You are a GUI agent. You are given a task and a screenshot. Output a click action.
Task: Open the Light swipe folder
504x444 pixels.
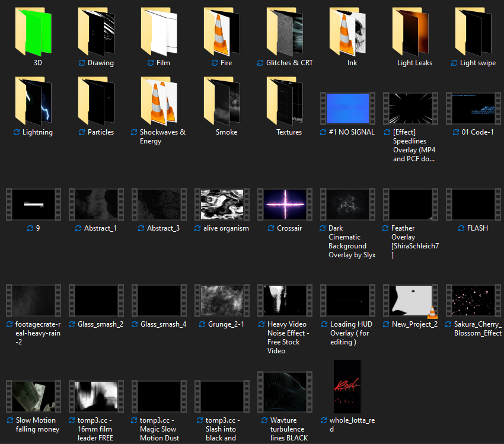point(474,31)
